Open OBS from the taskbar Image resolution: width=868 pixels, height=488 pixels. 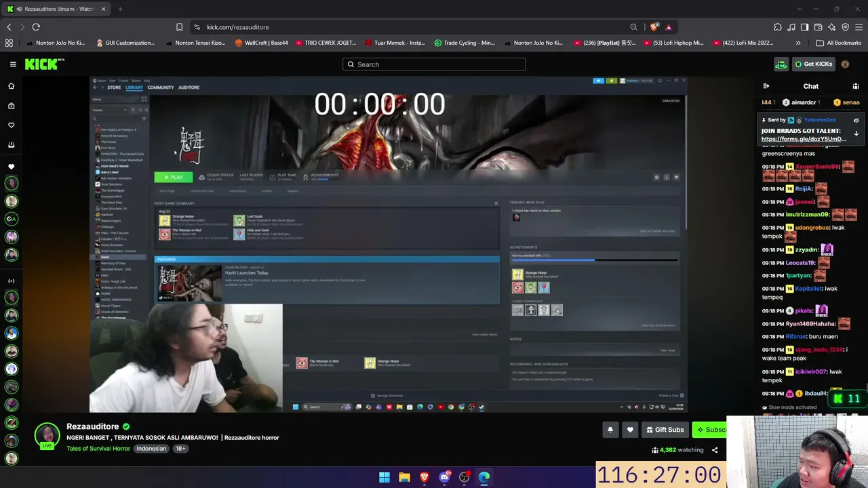tap(465, 477)
